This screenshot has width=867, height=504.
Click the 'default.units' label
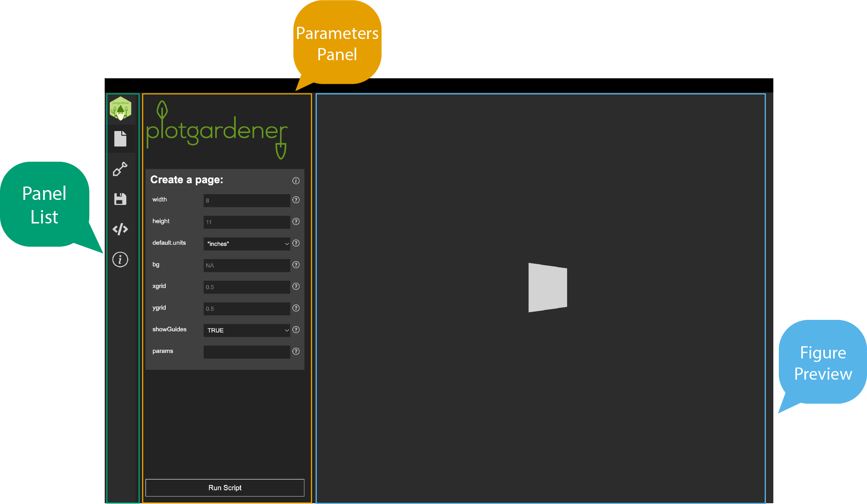pyautogui.click(x=169, y=243)
